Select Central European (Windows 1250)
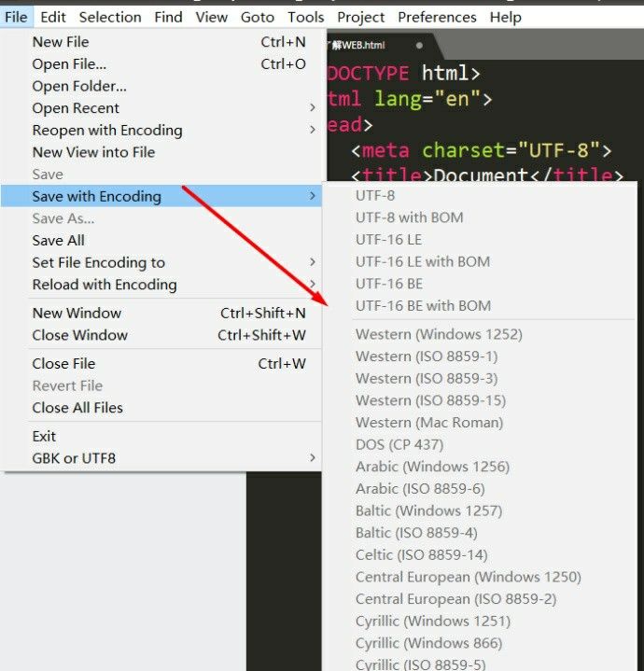Image resolution: width=644 pixels, height=671 pixels. pyautogui.click(x=479, y=577)
